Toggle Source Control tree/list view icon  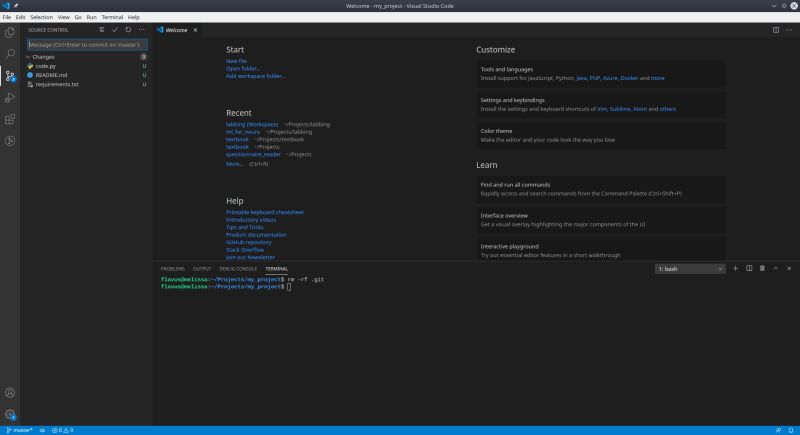coord(102,30)
